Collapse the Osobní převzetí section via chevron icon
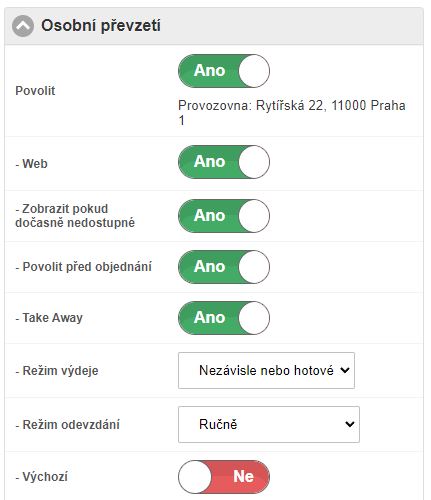This screenshot has height=500, width=431. [x=23, y=26]
